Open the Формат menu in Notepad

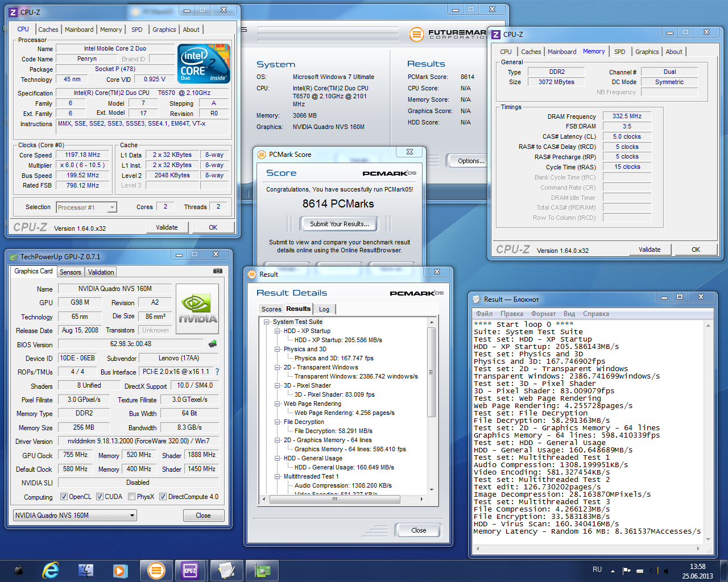[544, 314]
